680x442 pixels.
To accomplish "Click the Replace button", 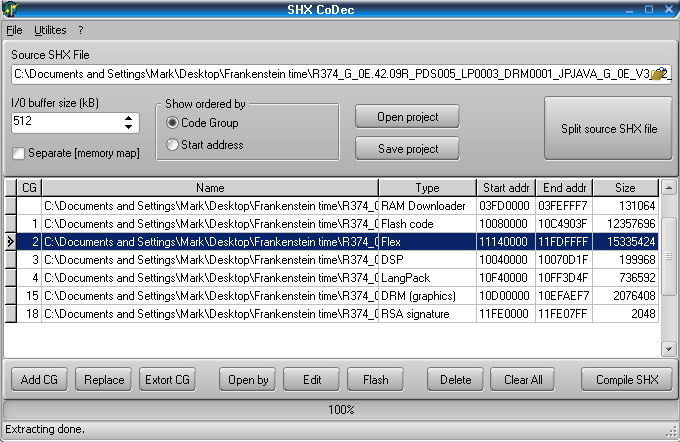I will 104,380.
